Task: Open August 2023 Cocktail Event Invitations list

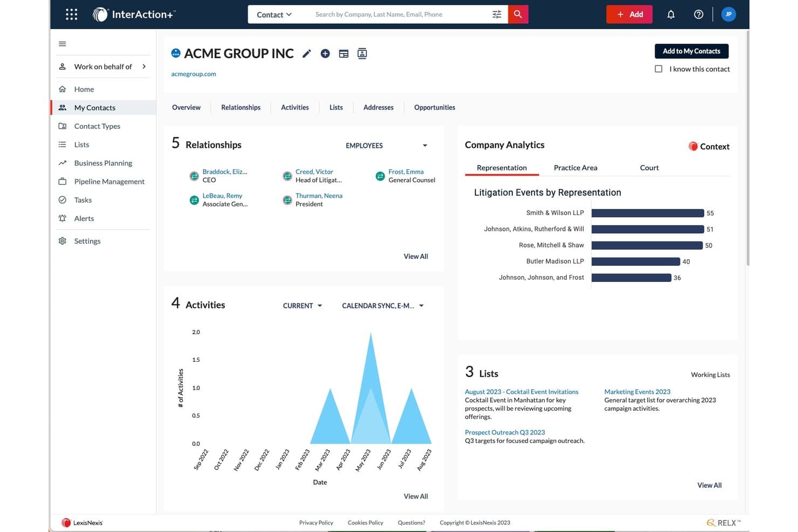Action: coord(521,392)
